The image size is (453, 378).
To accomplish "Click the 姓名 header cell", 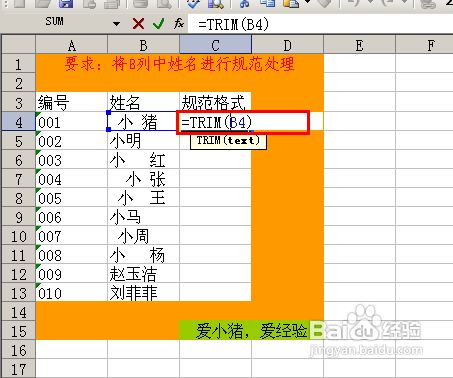I will [143, 102].
